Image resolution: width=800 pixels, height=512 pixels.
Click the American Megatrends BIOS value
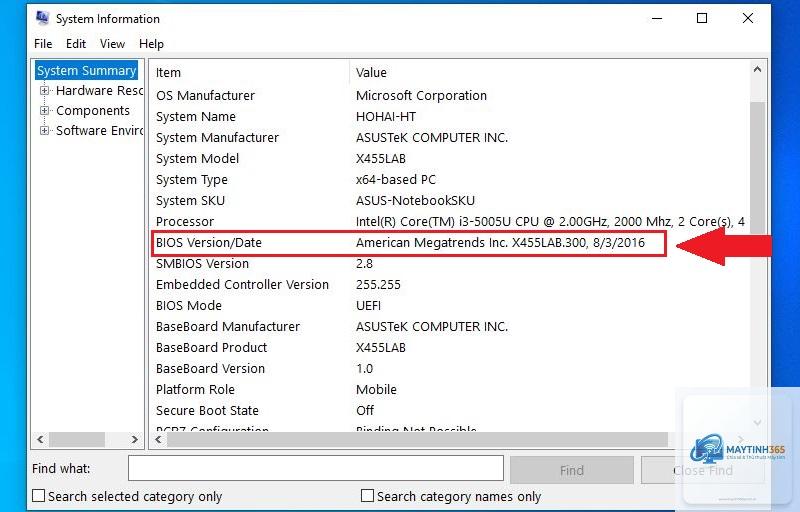click(501, 242)
